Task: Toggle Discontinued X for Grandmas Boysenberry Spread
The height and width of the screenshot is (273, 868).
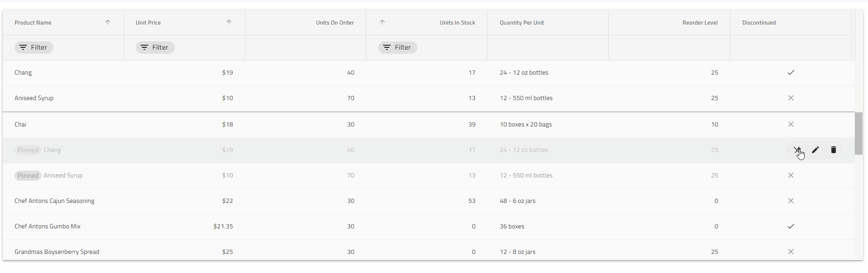Action: tap(791, 252)
